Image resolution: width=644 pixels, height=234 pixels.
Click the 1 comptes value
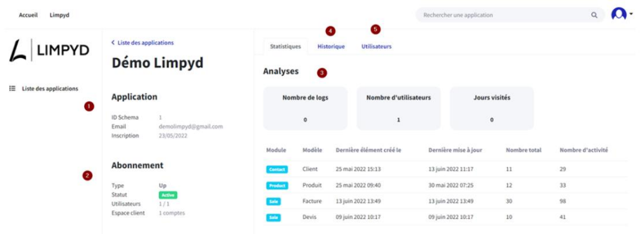[x=171, y=213]
